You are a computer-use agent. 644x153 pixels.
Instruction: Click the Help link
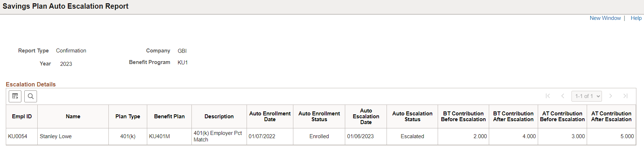[x=636, y=18]
